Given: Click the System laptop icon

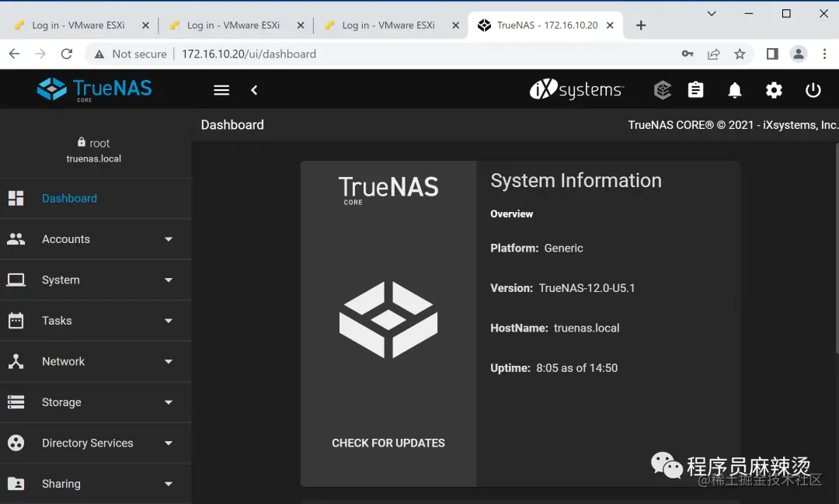Looking at the screenshot, I should (16, 280).
